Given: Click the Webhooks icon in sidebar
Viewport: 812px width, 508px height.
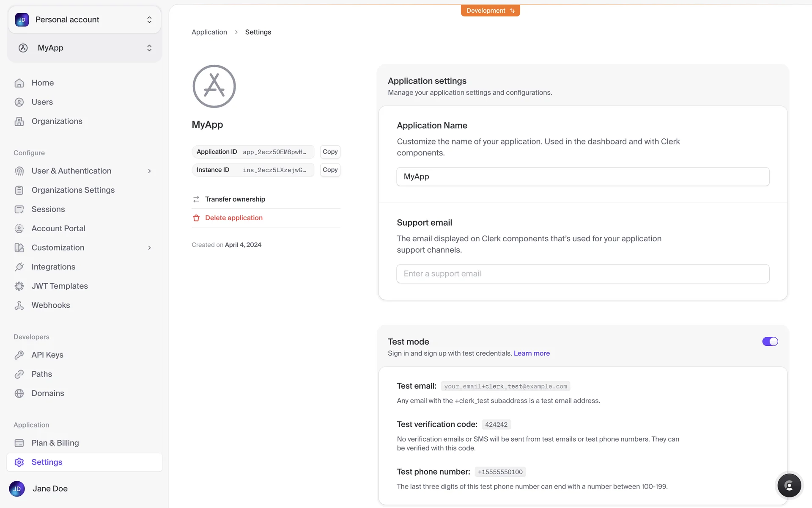Looking at the screenshot, I should tap(19, 305).
